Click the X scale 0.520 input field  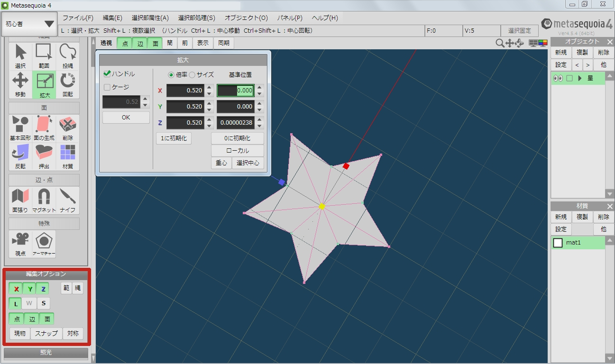pos(185,91)
